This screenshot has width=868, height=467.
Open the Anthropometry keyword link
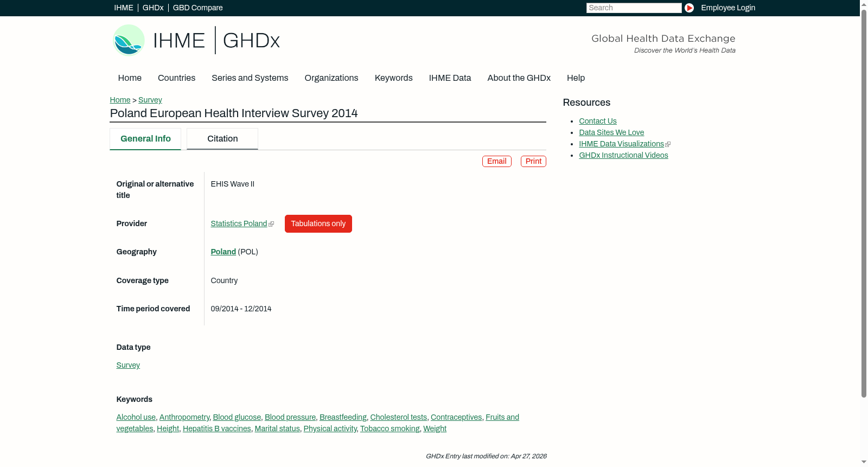(x=184, y=418)
